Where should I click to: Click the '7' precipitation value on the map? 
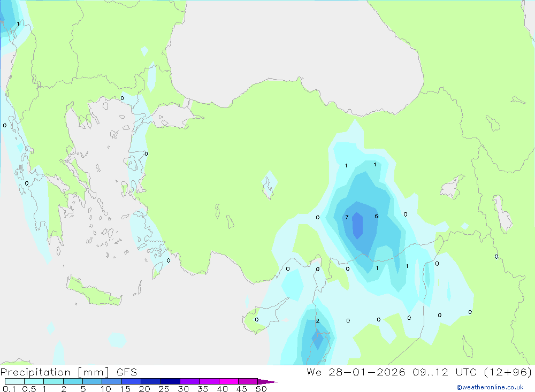click(x=347, y=217)
